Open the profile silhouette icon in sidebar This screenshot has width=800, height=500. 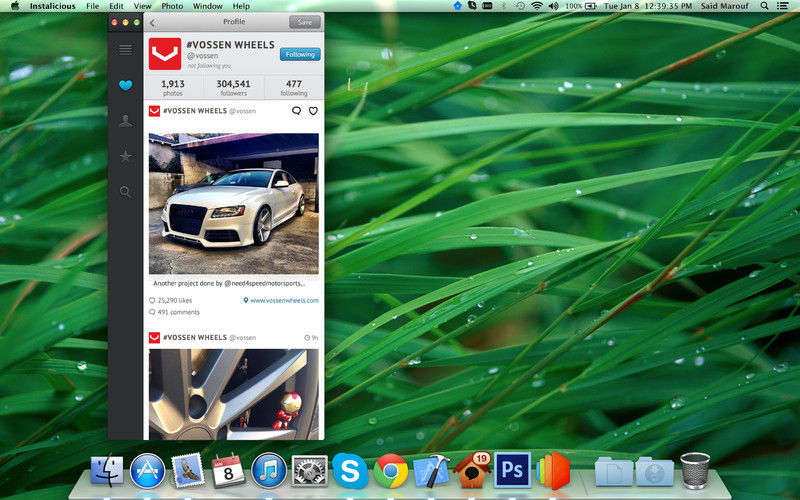pyautogui.click(x=126, y=121)
